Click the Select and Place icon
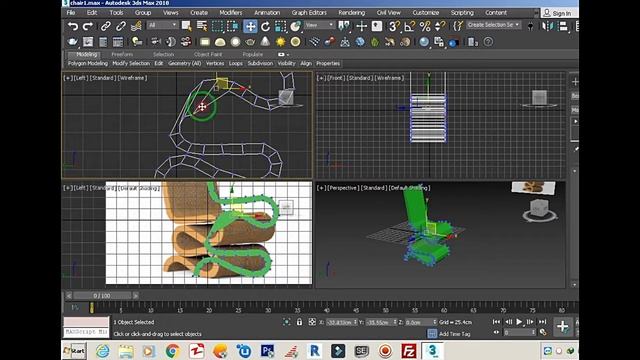Viewport: 640px width, 360px height. [x=296, y=27]
